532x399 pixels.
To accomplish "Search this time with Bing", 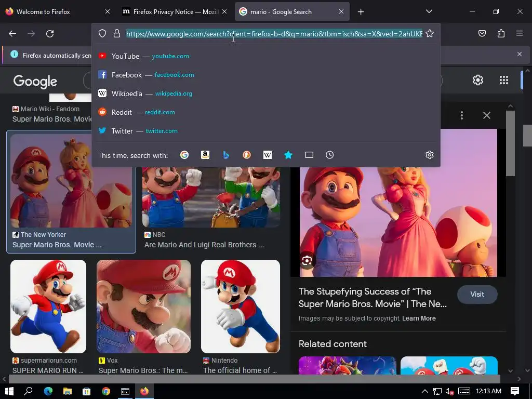I will 226,155.
